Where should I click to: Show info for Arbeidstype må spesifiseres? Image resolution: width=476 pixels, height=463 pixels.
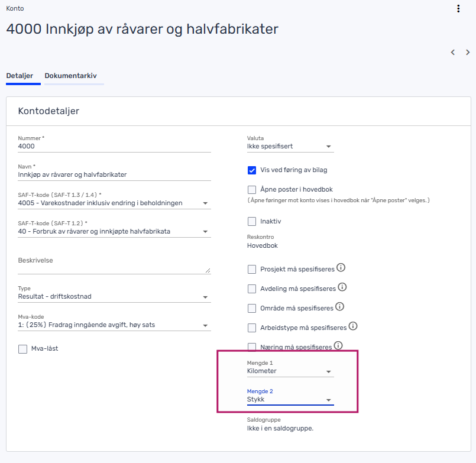(353, 326)
